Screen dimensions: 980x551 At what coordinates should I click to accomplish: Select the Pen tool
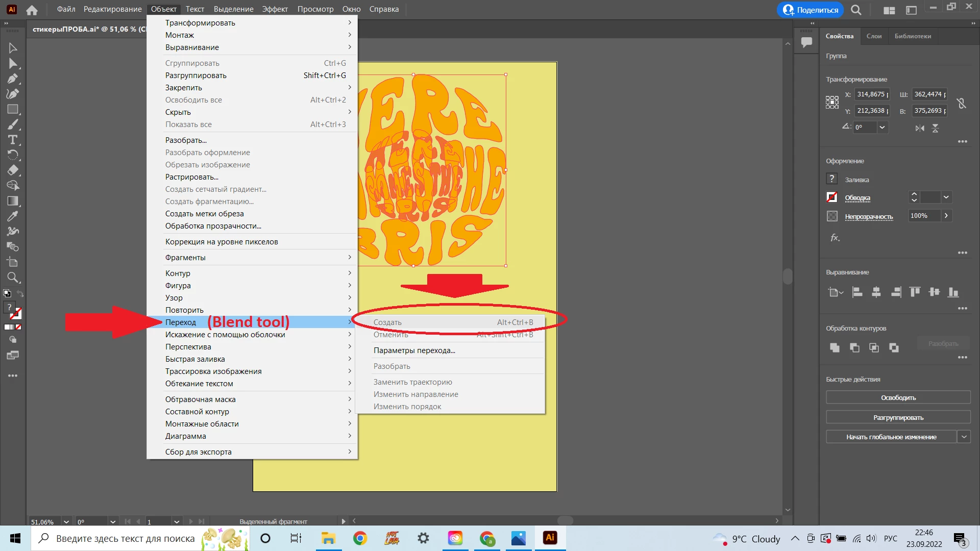[13, 79]
